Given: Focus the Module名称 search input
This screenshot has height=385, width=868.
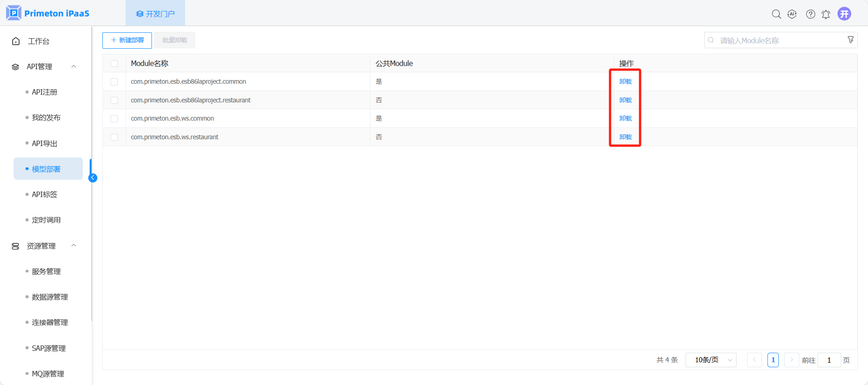Looking at the screenshot, I should point(778,41).
